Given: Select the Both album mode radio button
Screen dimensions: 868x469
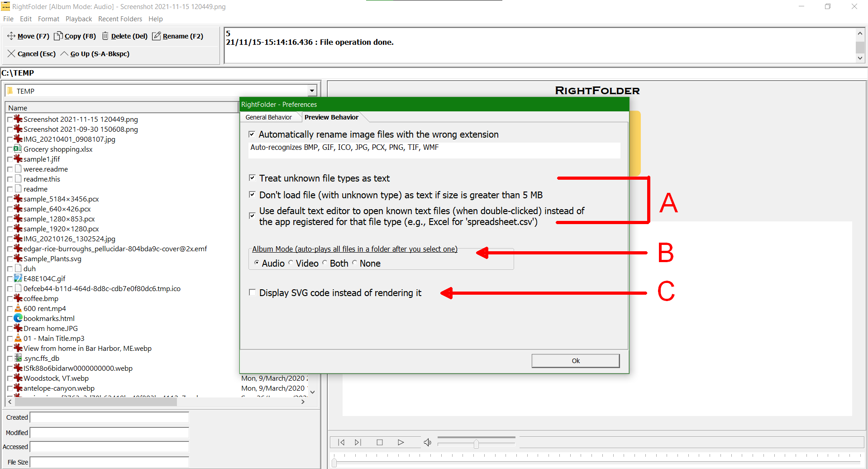Looking at the screenshot, I should coord(324,263).
